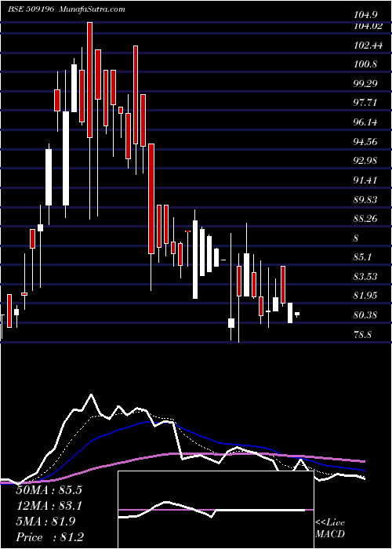Viewport: 392px width, 549px height.
Task: Click the Price : 81.2 legend value
Action: pos(49,537)
